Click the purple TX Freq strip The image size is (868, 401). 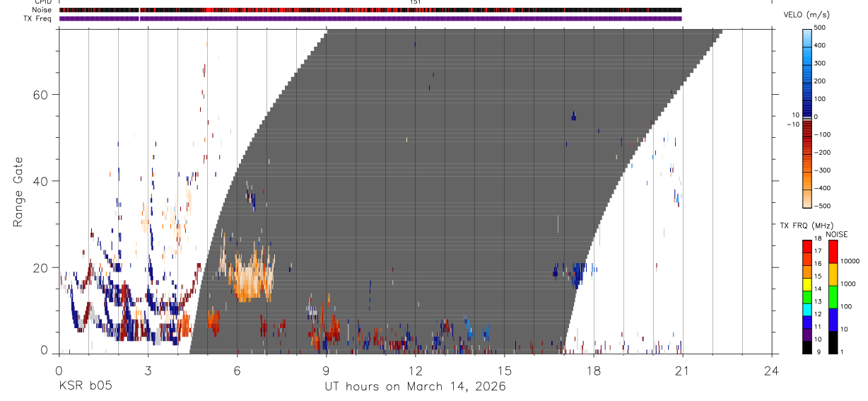(x=370, y=18)
